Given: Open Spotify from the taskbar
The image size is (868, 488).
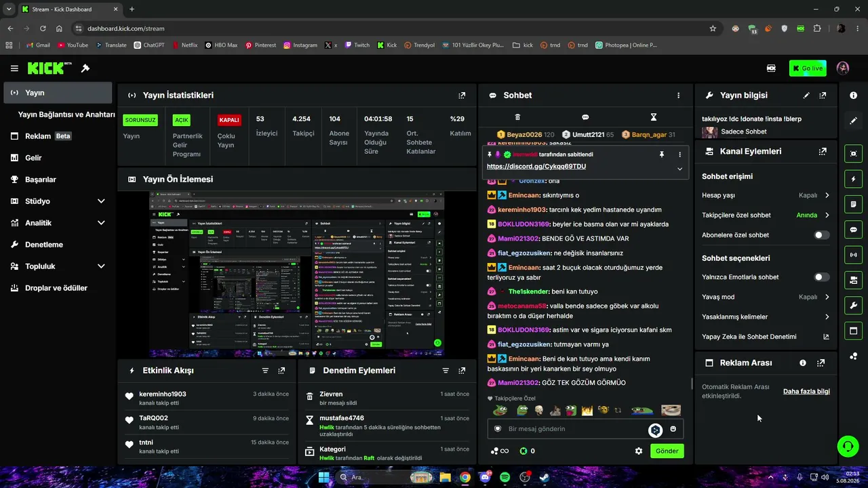Looking at the screenshot, I should (505, 477).
